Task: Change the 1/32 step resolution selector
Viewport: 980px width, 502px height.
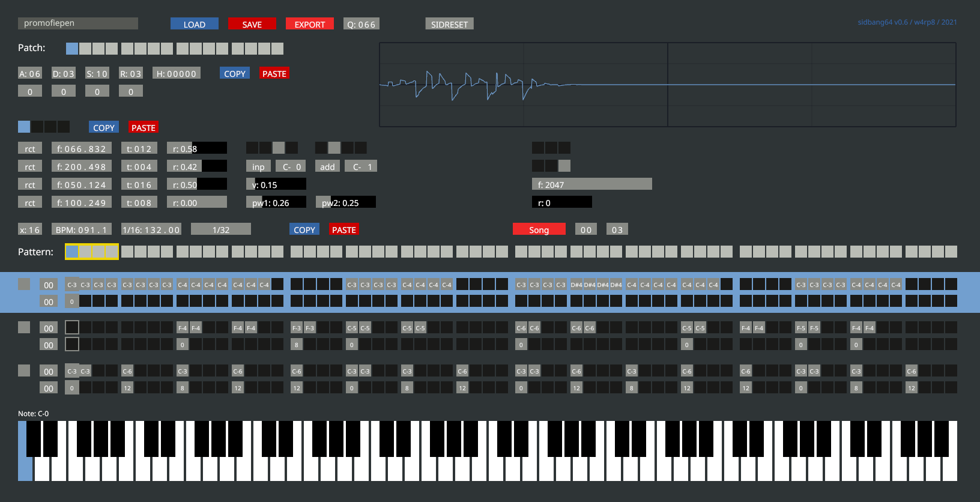Action: [220, 229]
